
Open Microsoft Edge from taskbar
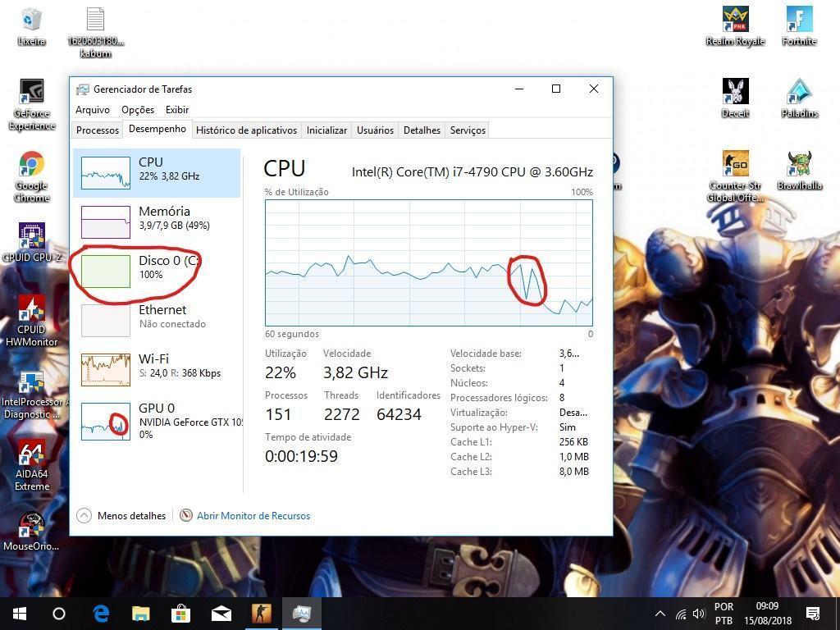pyautogui.click(x=101, y=614)
